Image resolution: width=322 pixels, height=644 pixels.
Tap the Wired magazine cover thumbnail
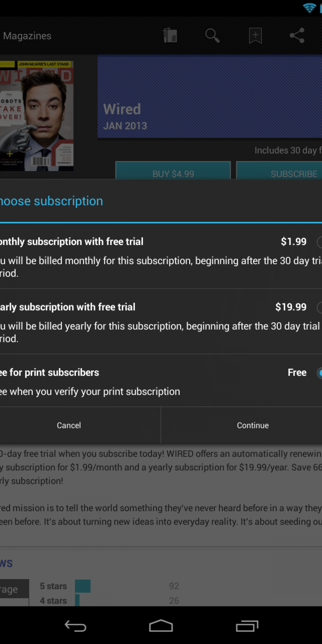[x=36, y=116]
